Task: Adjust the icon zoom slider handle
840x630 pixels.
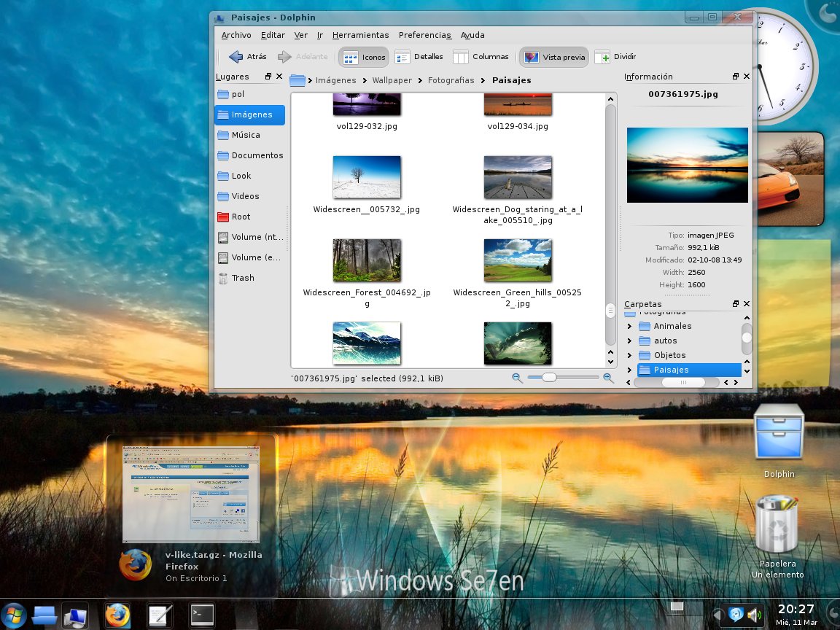Action: (x=548, y=378)
